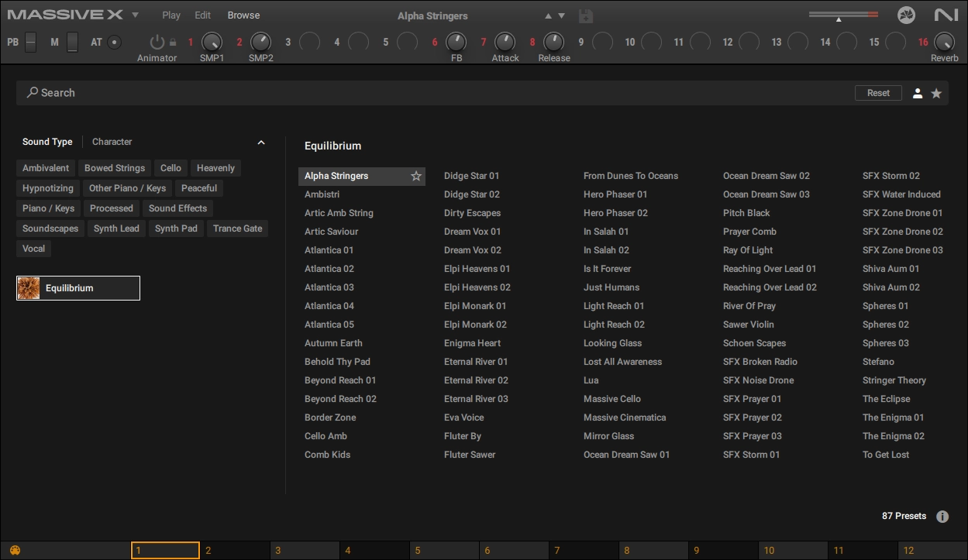
Task: Toggle the Bowed Strings tag filter
Action: point(115,168)
